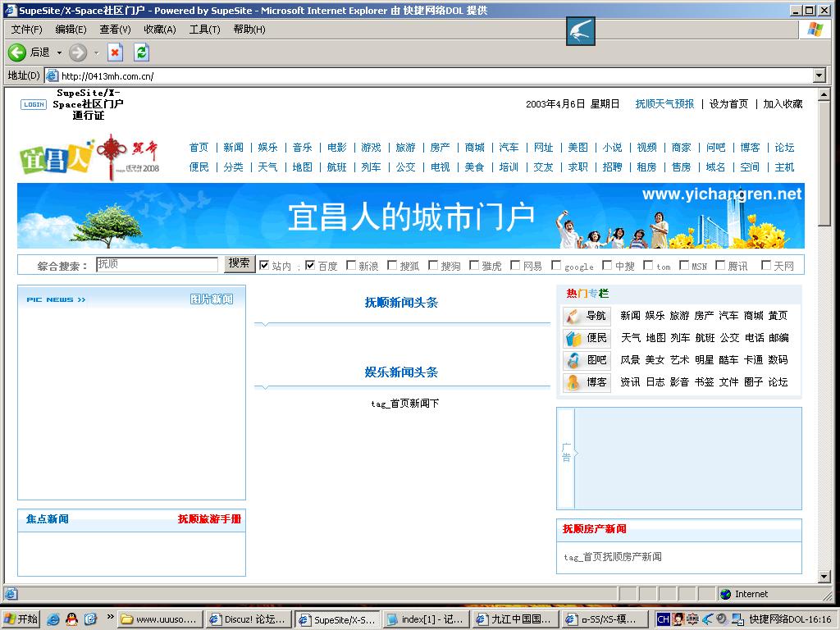This screenshot has width=840, height=630.
Task: Toggle the 站内 search checkbox
Action: pyautogui.click(x=263, y=265)
